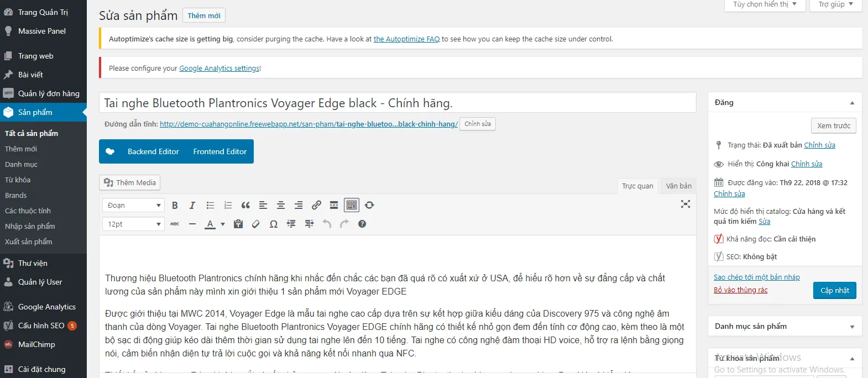Screen dimensions: 868x378
Task: Clear formatting with the eraser icon
Action: (x=256, y=224)
